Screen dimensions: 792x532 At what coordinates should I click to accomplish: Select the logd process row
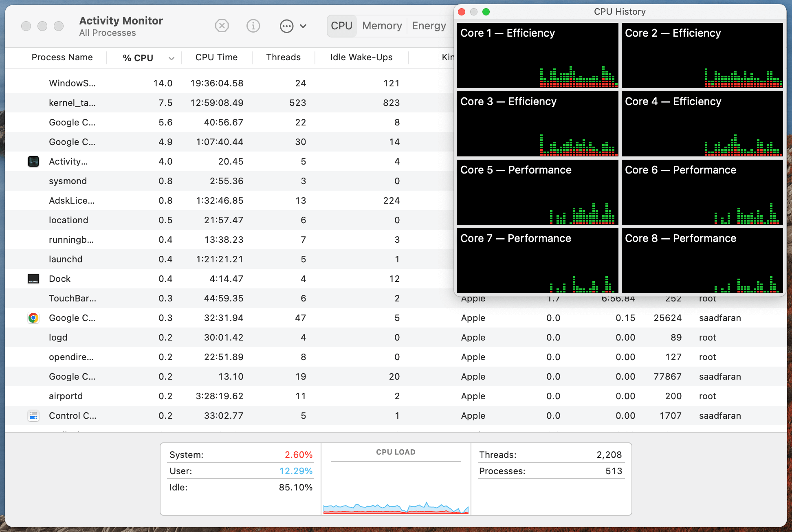point(396,337)
